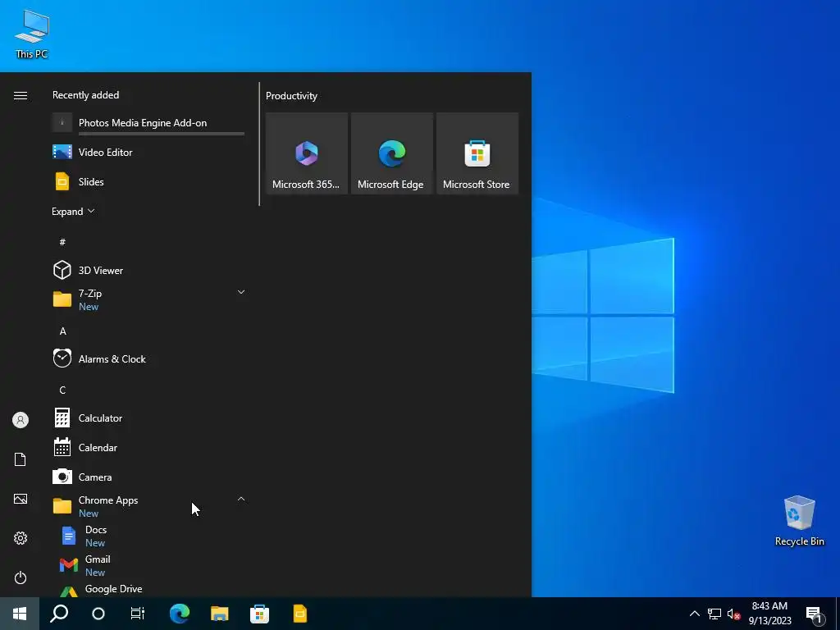Expand the 7-Zip folder chevron
Image resolution: width=840 pixels, height=630 pixels.
point(241,292)
